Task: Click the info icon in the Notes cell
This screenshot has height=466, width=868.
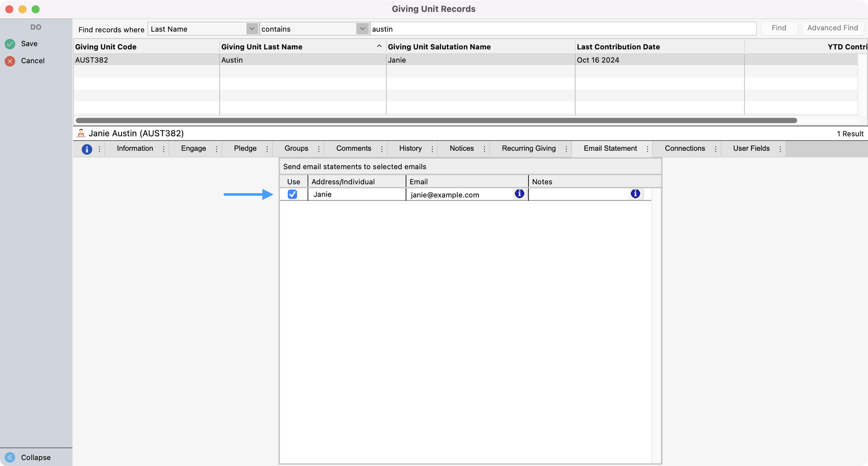Action: pos(635,194)
